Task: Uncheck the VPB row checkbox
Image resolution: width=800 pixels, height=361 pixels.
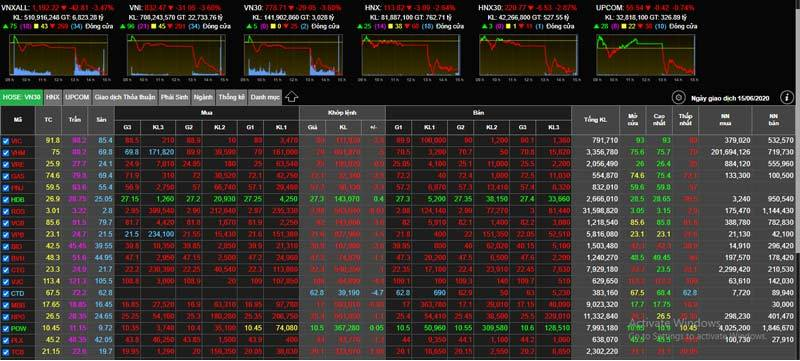Action: [x=6, y=236]
